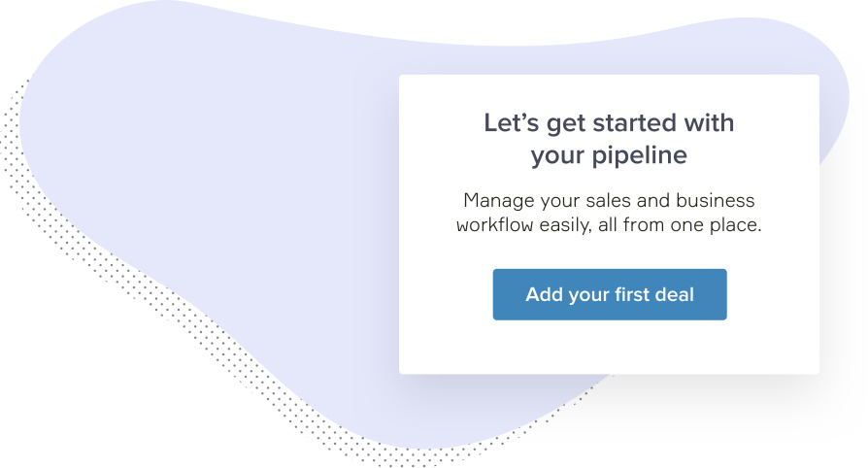Click the word started in the heading

634,123
